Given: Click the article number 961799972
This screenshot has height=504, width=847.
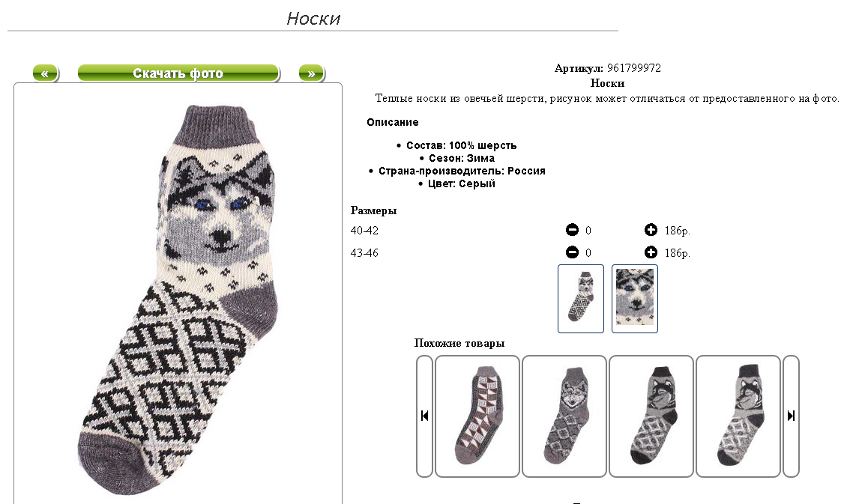Looking at the screenshot, I should click(x=633, y=68).
